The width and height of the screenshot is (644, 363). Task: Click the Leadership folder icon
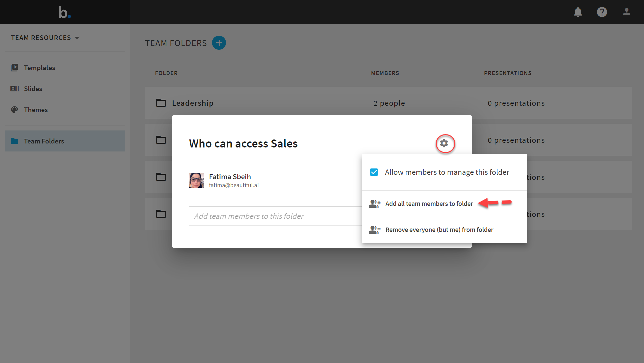[161, 103]
